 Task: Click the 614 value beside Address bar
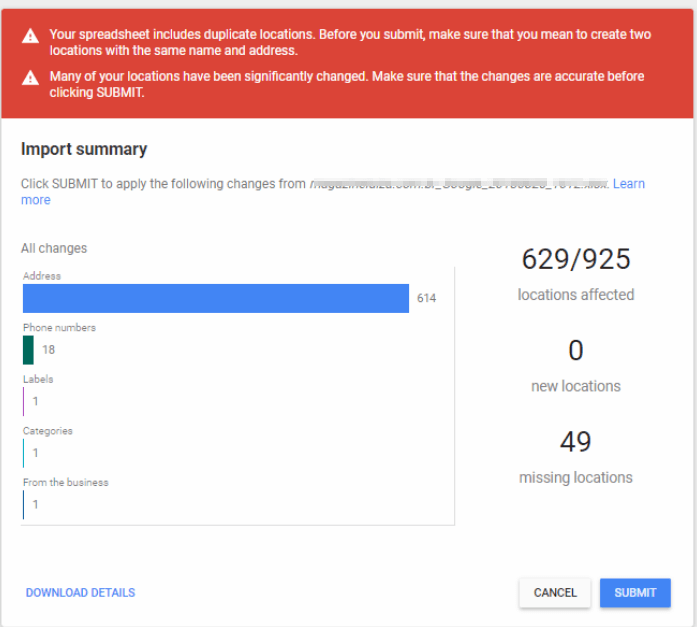[426, 298]
